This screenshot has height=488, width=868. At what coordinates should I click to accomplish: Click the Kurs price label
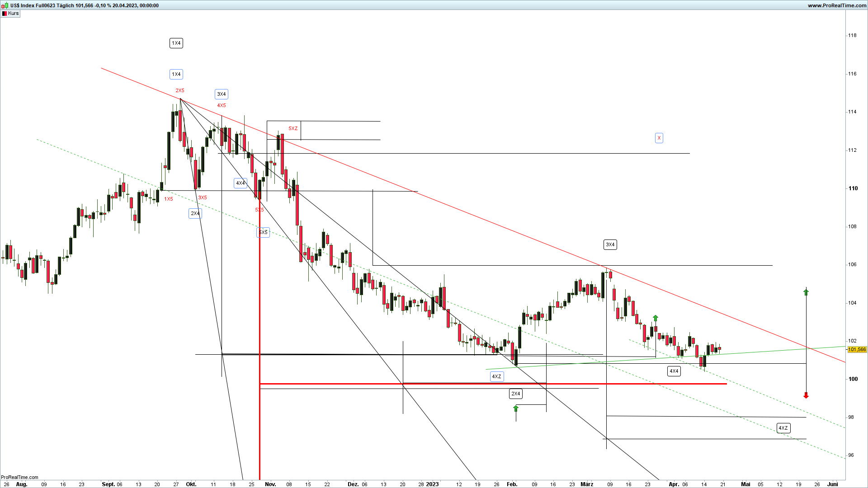(14, 14)
